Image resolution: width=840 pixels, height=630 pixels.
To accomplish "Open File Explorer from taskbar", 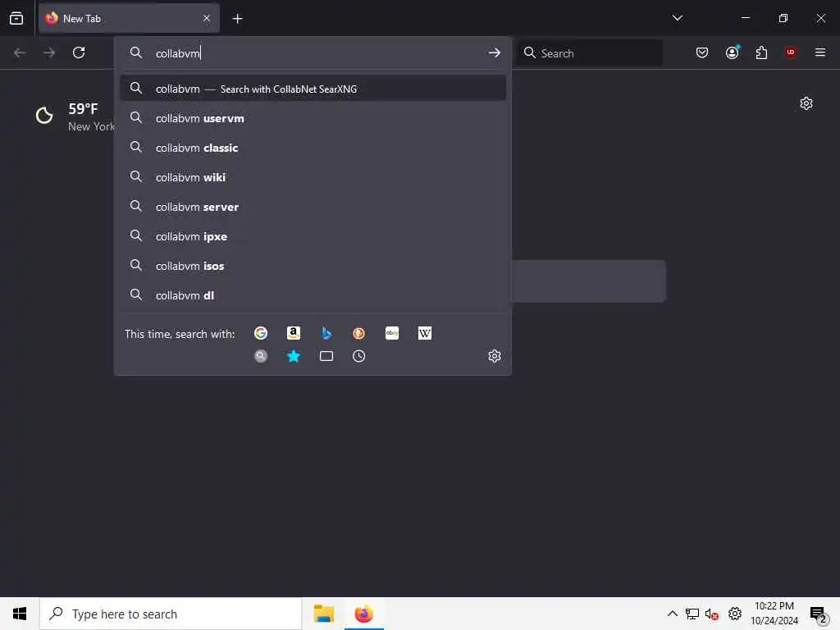I will (x=323, y=614).
